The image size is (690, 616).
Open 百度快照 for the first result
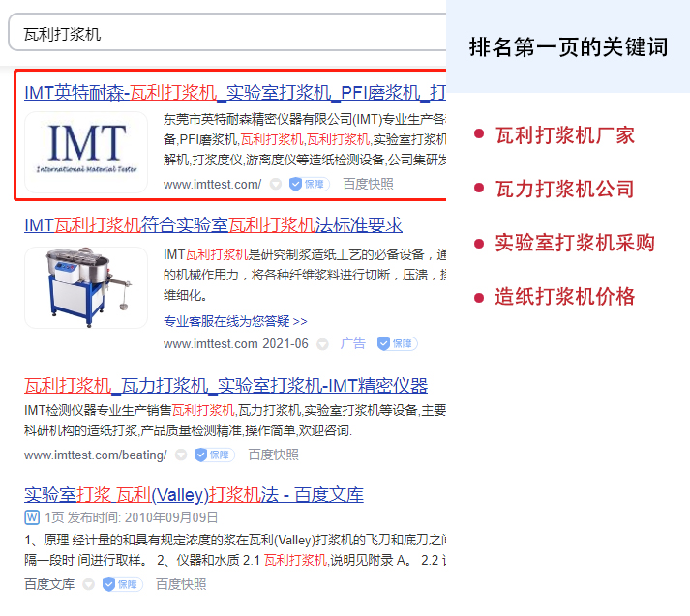[368, 184]
